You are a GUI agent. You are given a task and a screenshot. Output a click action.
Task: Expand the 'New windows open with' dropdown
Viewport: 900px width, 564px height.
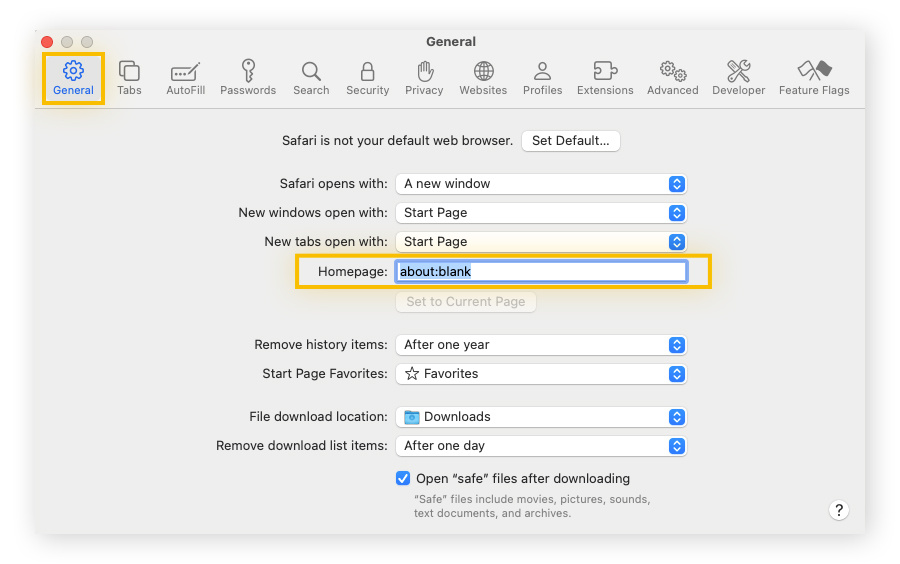tap(541, 213)
